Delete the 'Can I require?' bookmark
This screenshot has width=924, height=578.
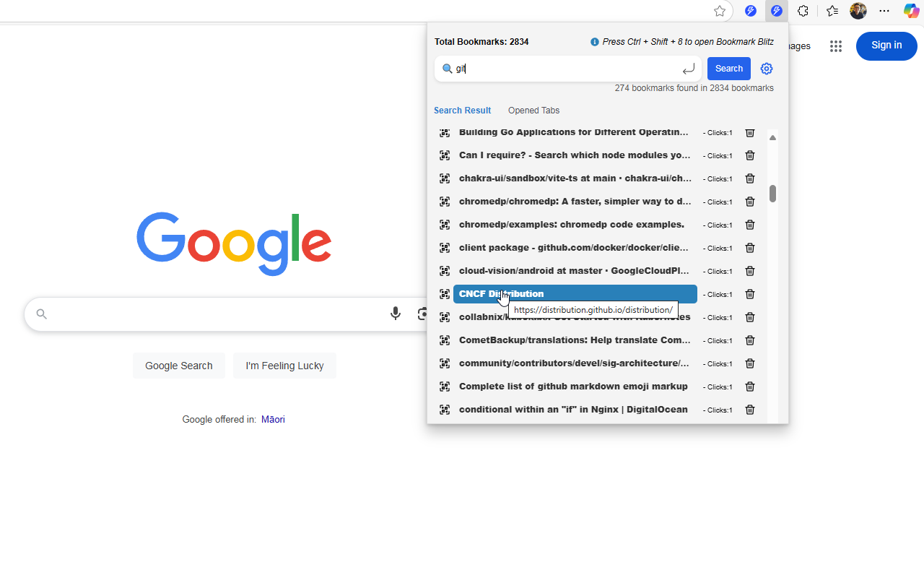click(x=750, y=155)
